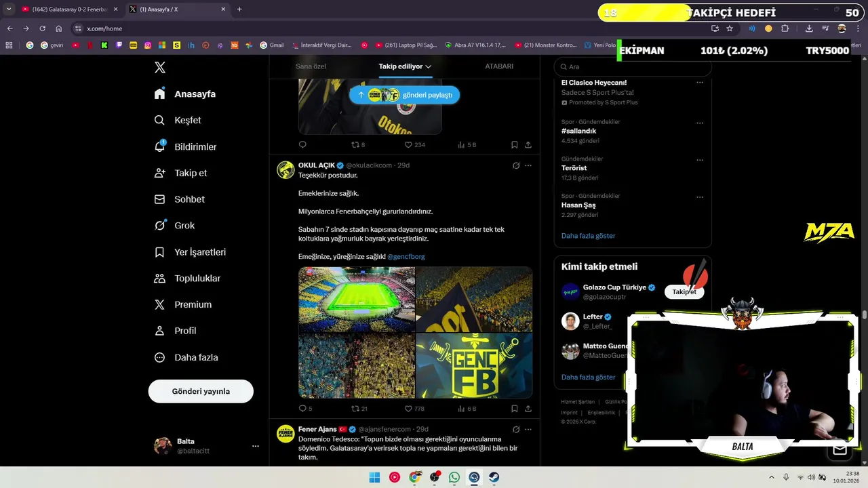Open Gmail bookmark in bookmarks bar

[272, 45]
